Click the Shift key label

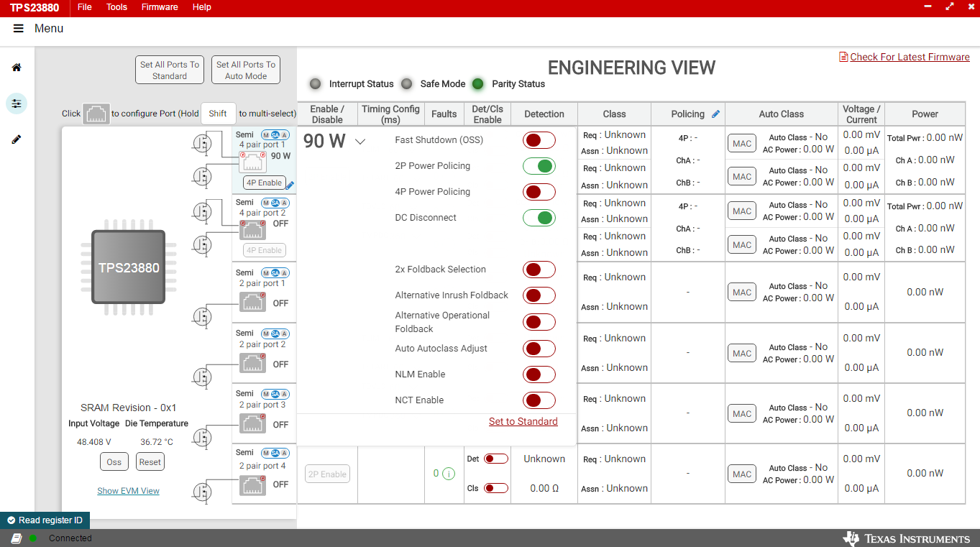click(219, 114)
